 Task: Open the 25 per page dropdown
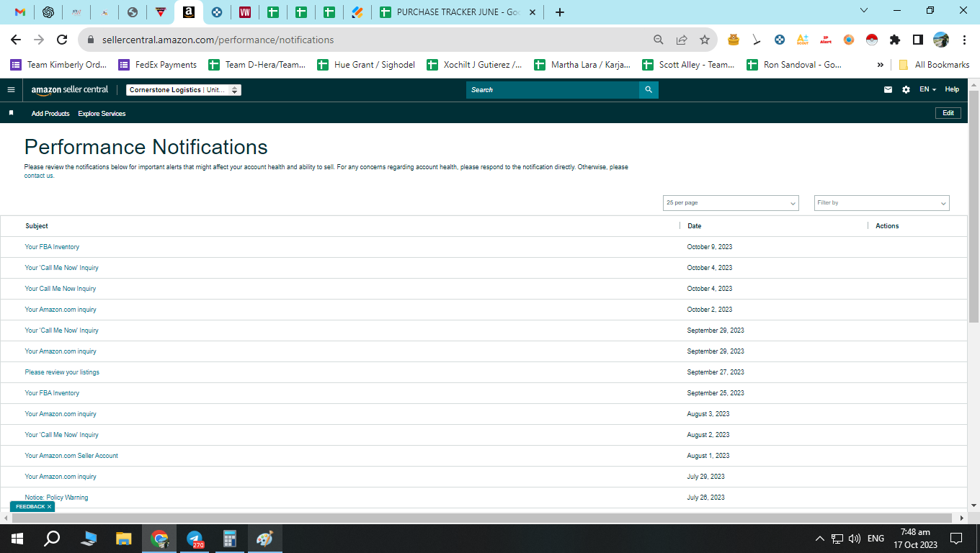coord(731,203)
